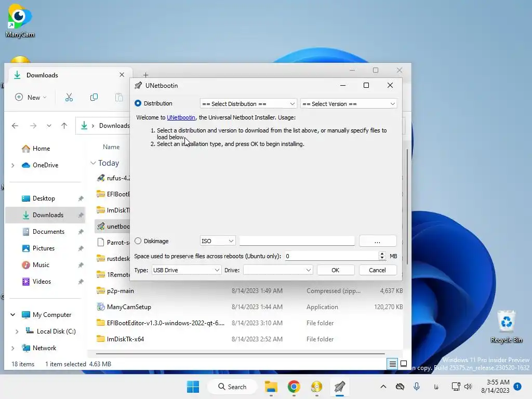Click the Copy icon in Explorer toolbar
Viewport: 532px width, 399px height.
pyautogui.click(x=94, y=97)
